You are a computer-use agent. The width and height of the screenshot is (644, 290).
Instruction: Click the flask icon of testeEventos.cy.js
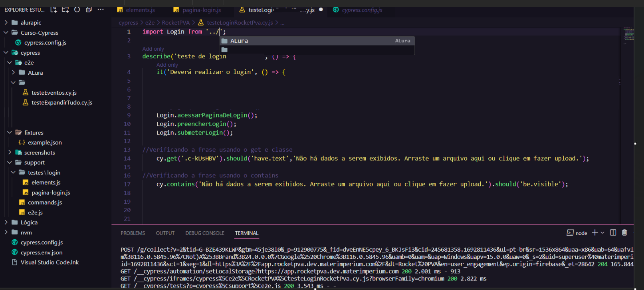[26, 92]
